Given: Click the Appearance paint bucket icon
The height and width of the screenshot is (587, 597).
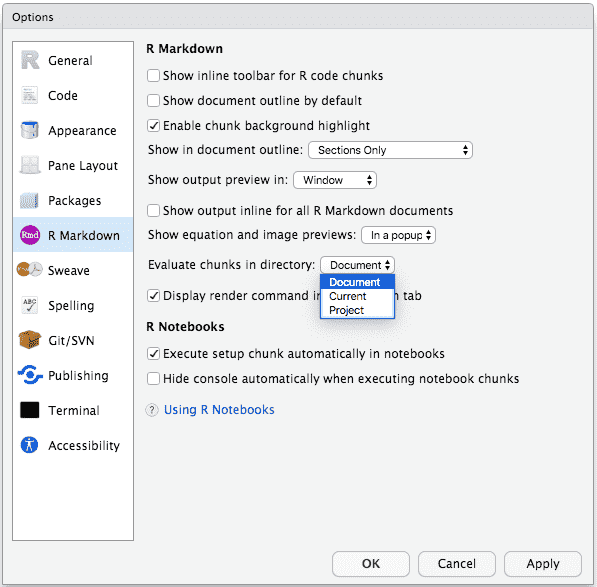Looking at the screenshot, I should (x=30, y=130).
